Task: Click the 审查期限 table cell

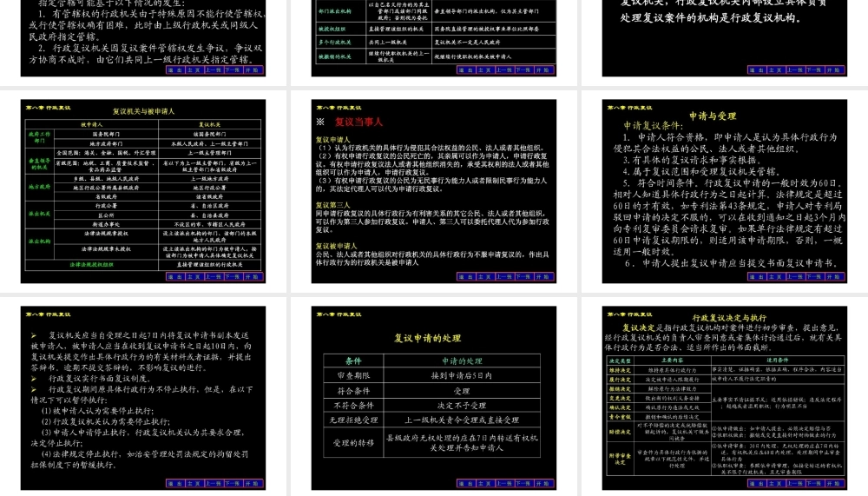Action: click(354, 375)
